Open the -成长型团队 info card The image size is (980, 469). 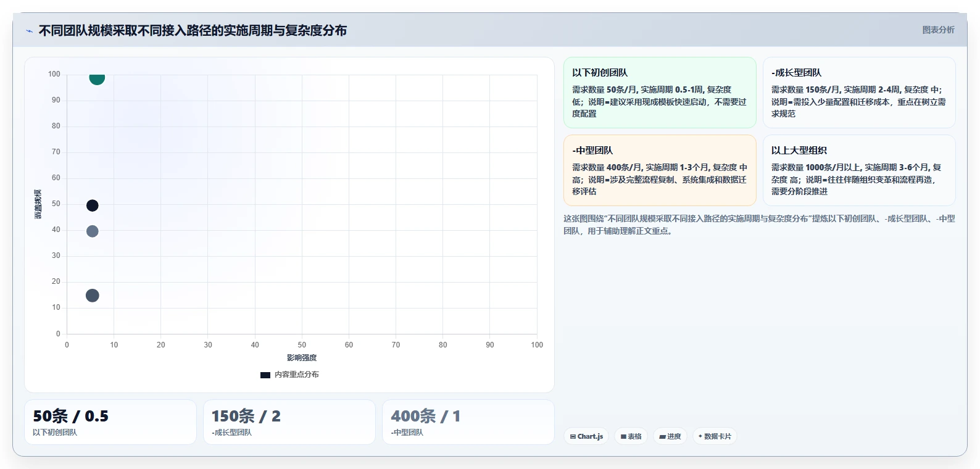click(859, 93)
